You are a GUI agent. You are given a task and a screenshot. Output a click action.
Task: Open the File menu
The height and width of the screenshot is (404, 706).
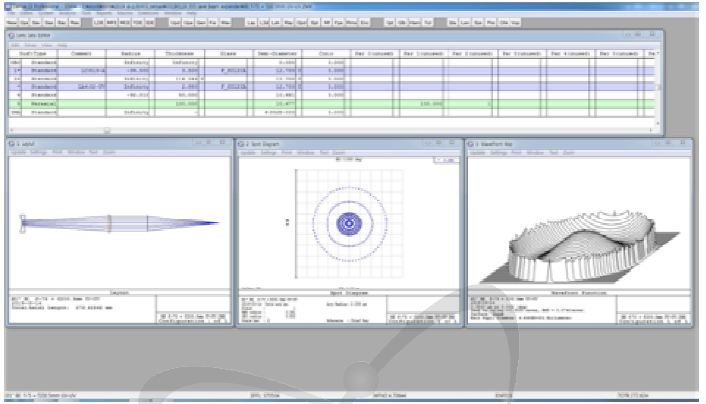(11, 14)
